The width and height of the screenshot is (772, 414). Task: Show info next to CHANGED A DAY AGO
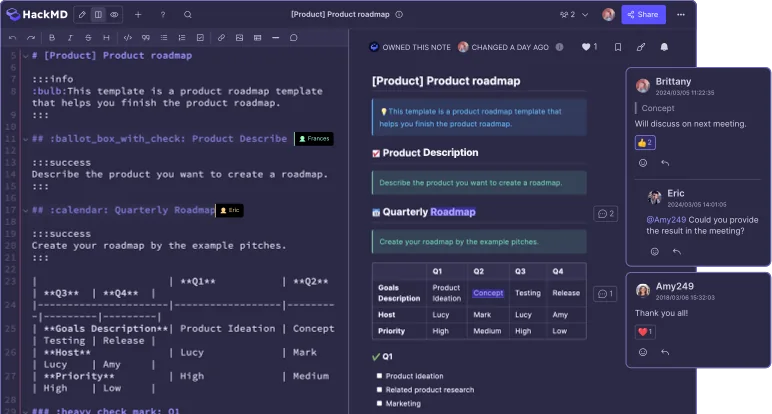click(x=559, y=47)
